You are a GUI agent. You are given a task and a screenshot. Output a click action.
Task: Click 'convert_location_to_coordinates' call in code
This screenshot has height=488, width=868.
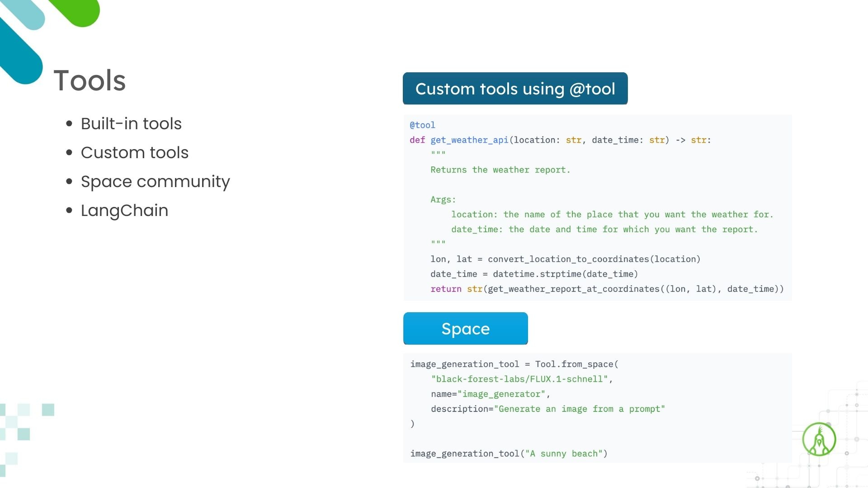[x=568, y=259]
